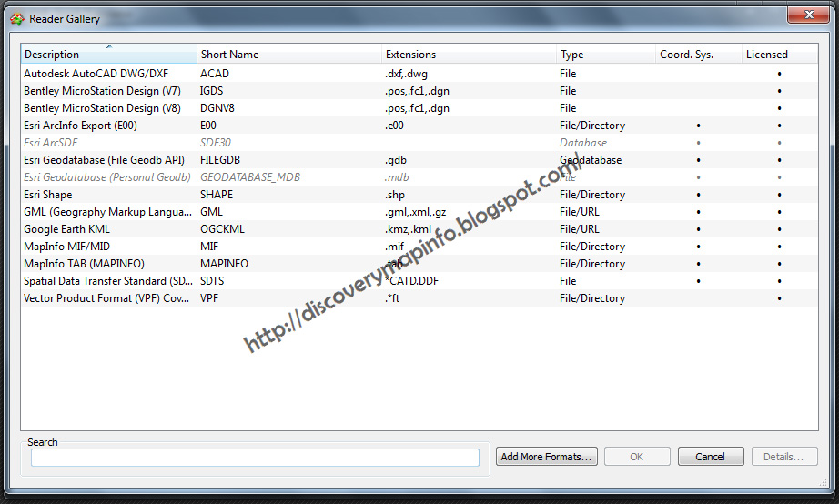Viewport: 839px width, 504px height.
Task: Select the Esri Shape format
Action: coord(419,194)
